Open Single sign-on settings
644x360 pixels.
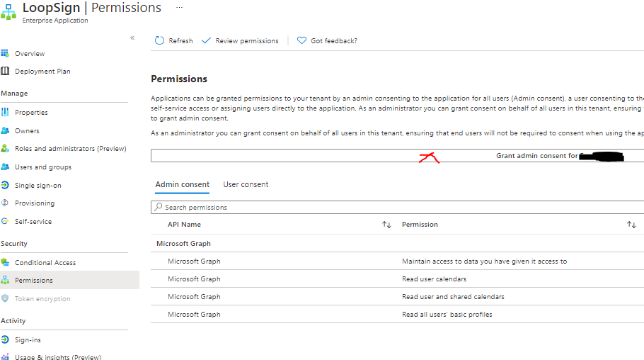[38, 185]
